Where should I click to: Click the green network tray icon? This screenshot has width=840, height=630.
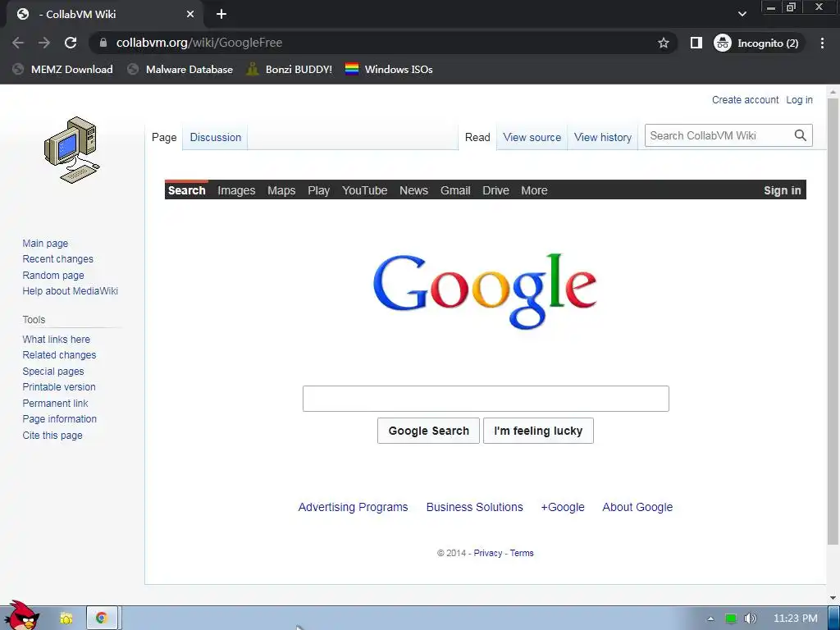tap(731, 619)
